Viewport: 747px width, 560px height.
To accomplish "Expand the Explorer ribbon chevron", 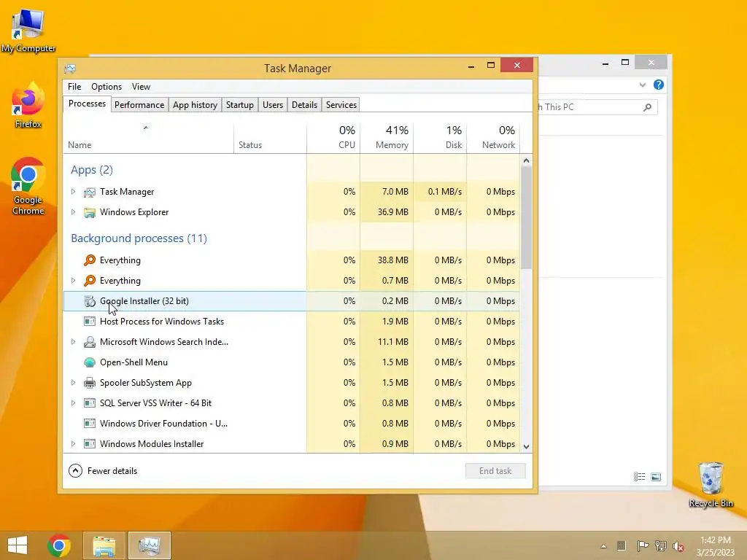I will click(642, 85).
